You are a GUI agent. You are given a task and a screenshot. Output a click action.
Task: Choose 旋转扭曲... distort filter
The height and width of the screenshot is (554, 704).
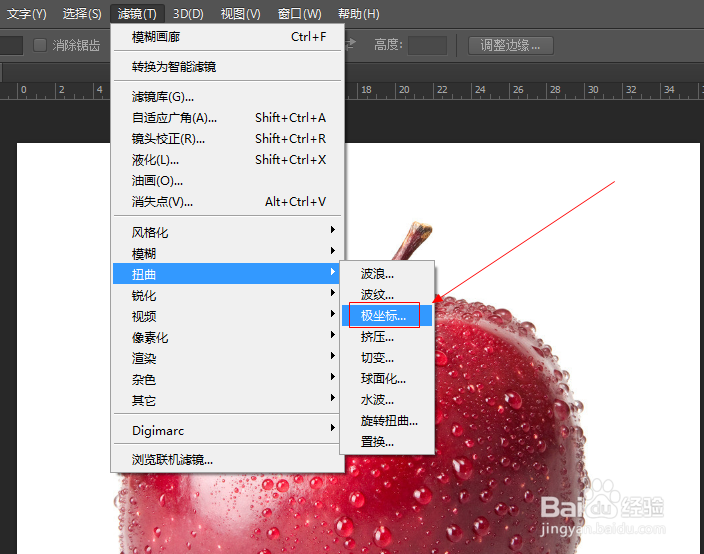pos(387,421)
